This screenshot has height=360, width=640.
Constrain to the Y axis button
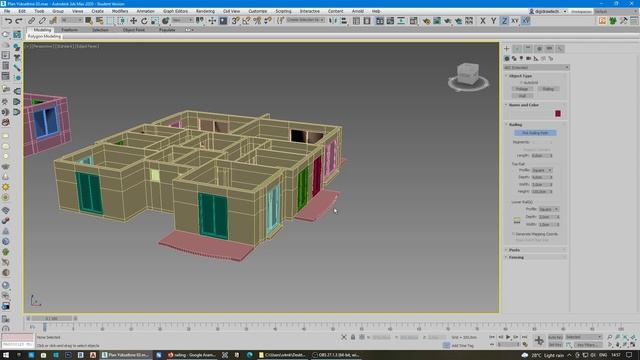(x=493, y=21)
